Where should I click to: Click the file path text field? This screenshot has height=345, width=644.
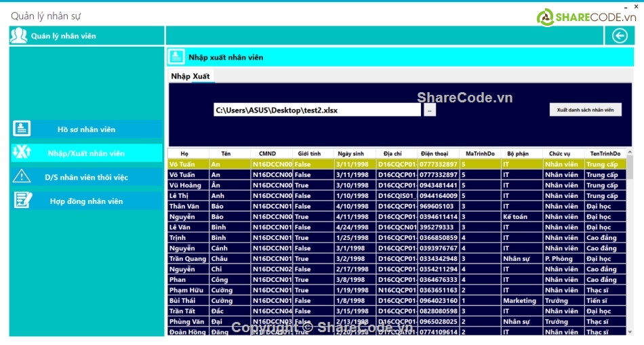317,110
